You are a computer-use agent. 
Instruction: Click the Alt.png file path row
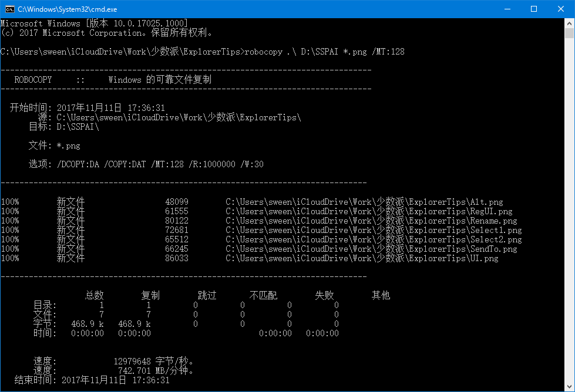(364, 202)
